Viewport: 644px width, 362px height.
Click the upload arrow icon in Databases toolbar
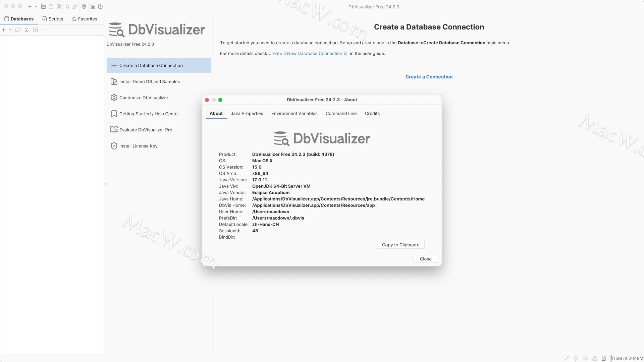pos(36,30)
